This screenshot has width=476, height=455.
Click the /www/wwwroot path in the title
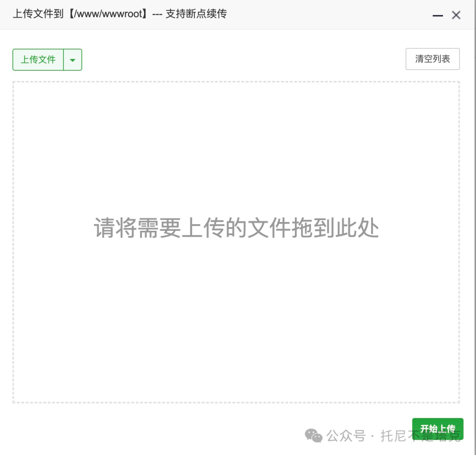pos(108,14)
